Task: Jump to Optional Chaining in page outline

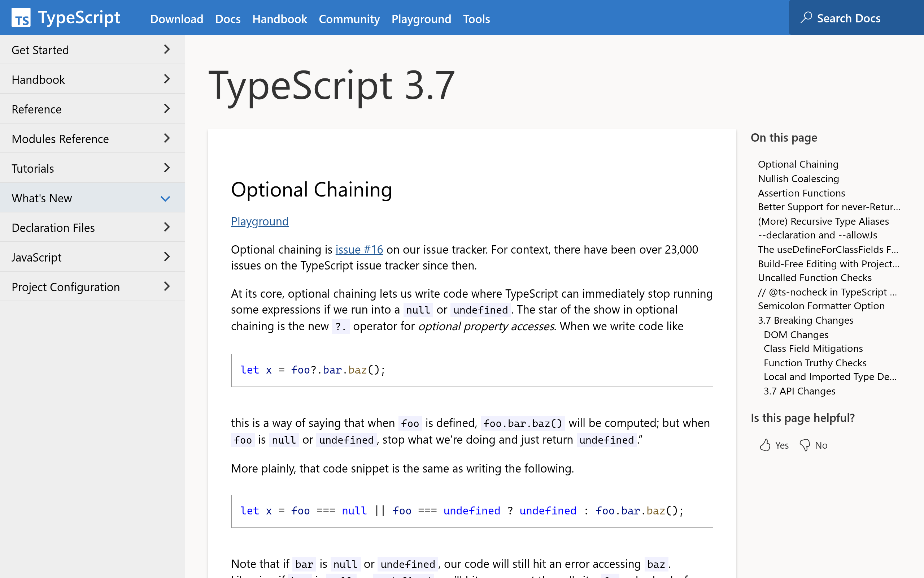Action: click(798, 164)
